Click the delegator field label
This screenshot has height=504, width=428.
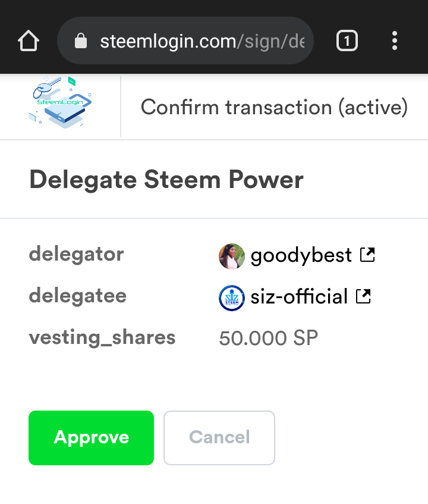tap(77, 254)
